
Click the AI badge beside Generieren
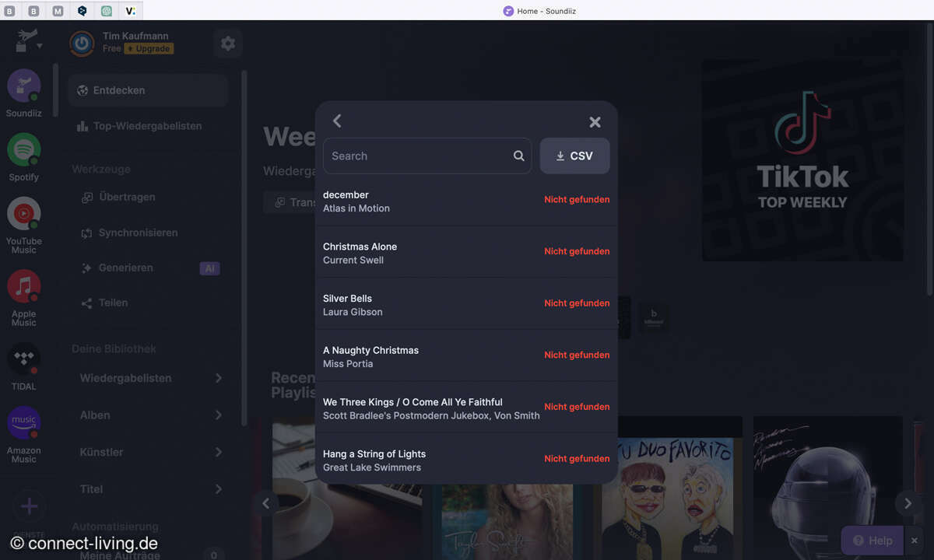209,268
